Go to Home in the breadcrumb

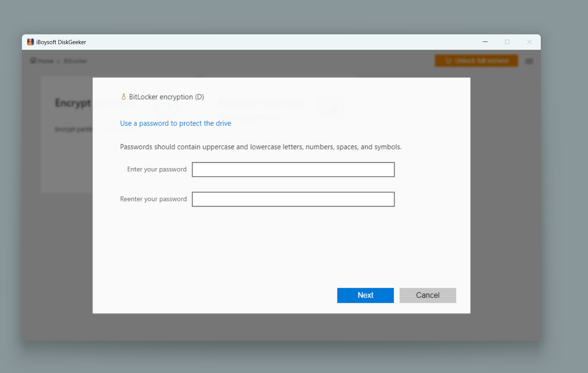click(x=42, y=61)
